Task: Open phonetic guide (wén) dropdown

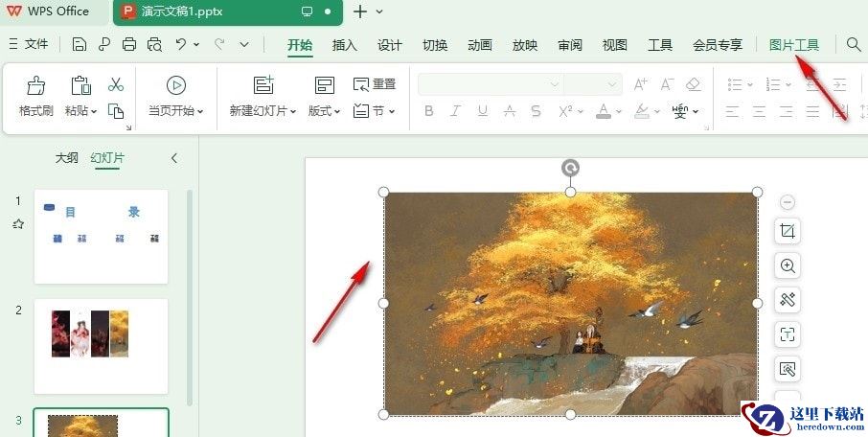Action: [x=696, y=111]
